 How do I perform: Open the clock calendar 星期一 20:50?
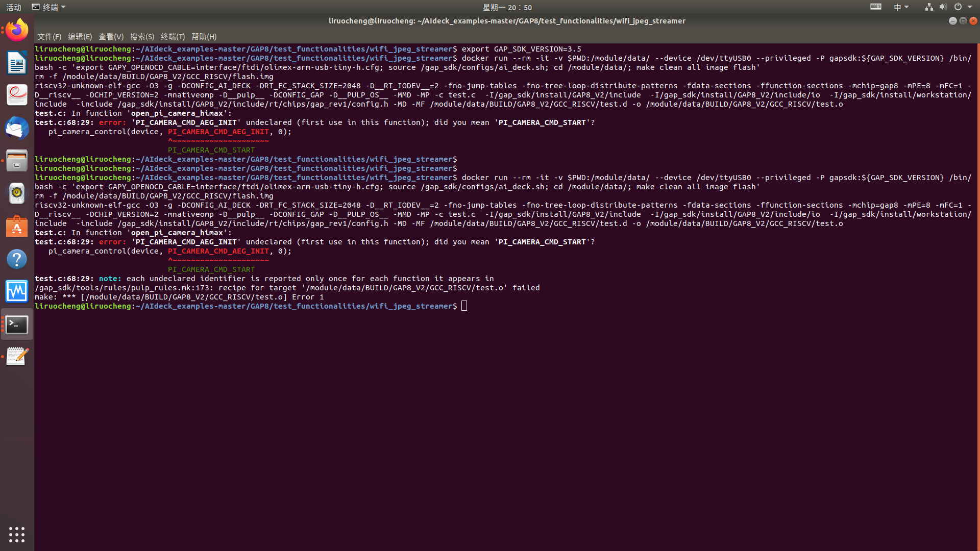coord(507,7)
